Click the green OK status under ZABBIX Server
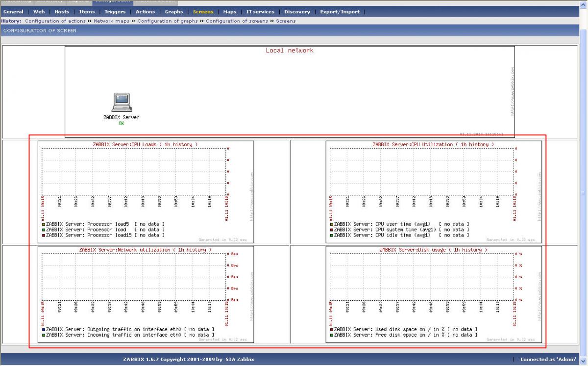This screenshot has width=588, height=366. click(x=121, y=124)
